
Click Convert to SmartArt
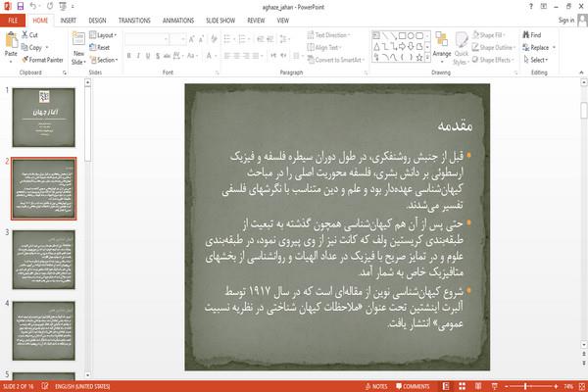coord(336,60)
